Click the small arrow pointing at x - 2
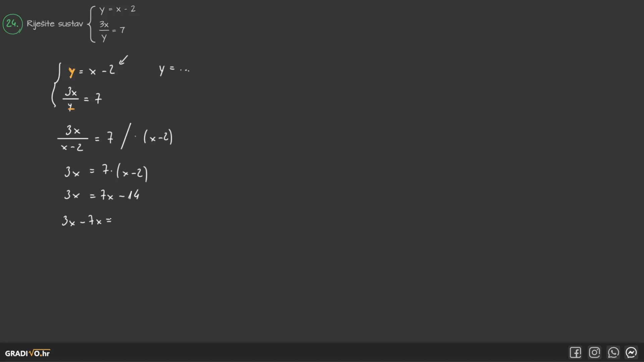644x362 pixels. [x=123, y=60]
